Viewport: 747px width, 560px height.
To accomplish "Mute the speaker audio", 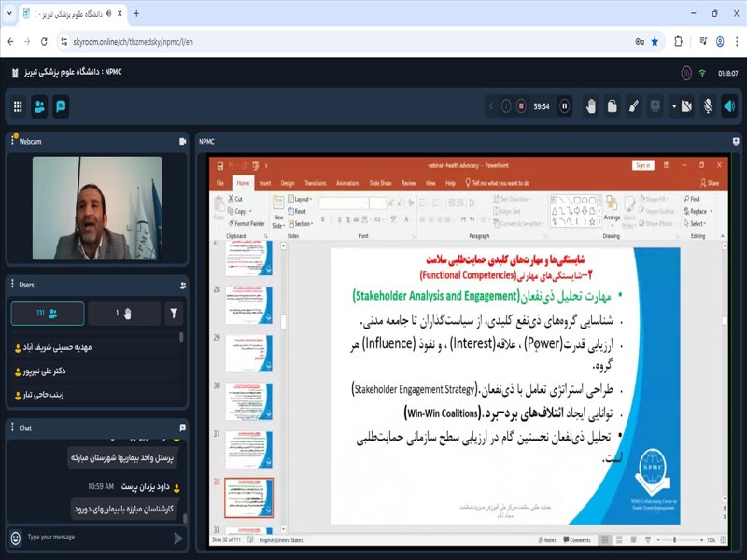I will click(730, 105).
